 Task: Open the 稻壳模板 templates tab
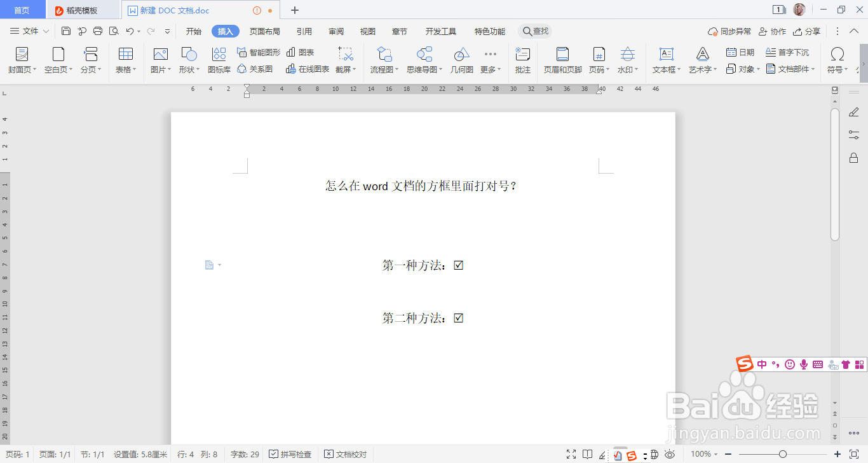click(x=81, y=10)
